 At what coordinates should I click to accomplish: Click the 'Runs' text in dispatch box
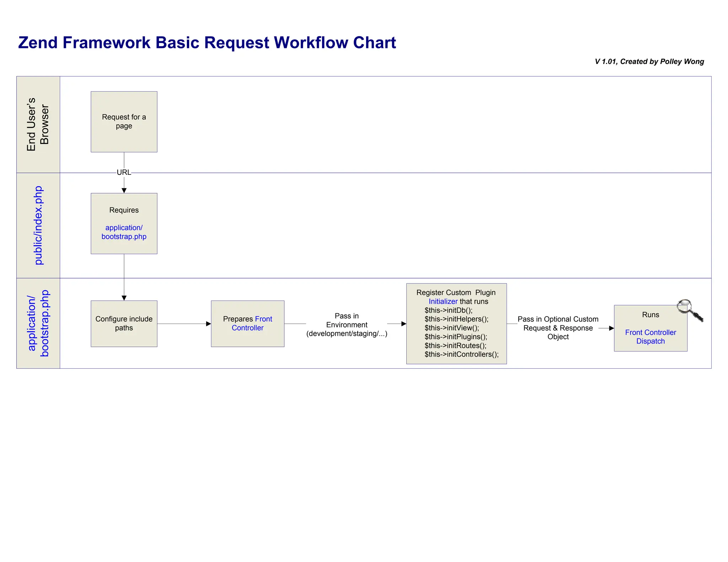pyautogui.click(x=650, y=314)
